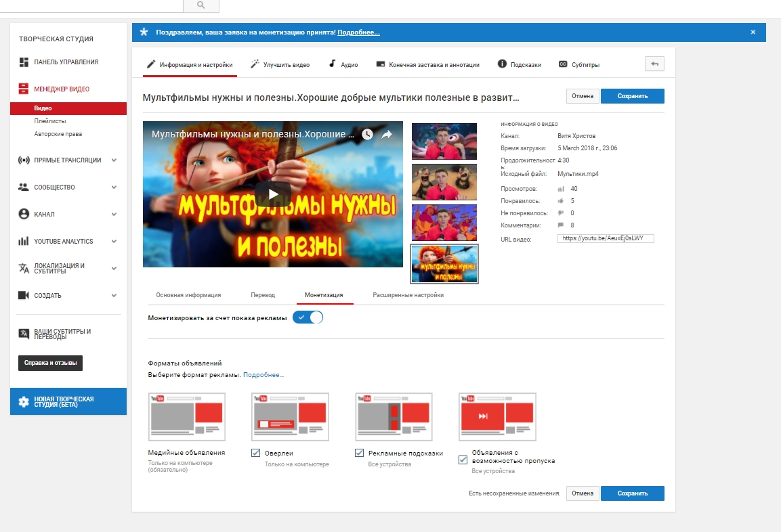The width and height of the screenshot is (781, 532).
Task: Open 'Плейлисты' in the sidebar
Action: point(50,121)
